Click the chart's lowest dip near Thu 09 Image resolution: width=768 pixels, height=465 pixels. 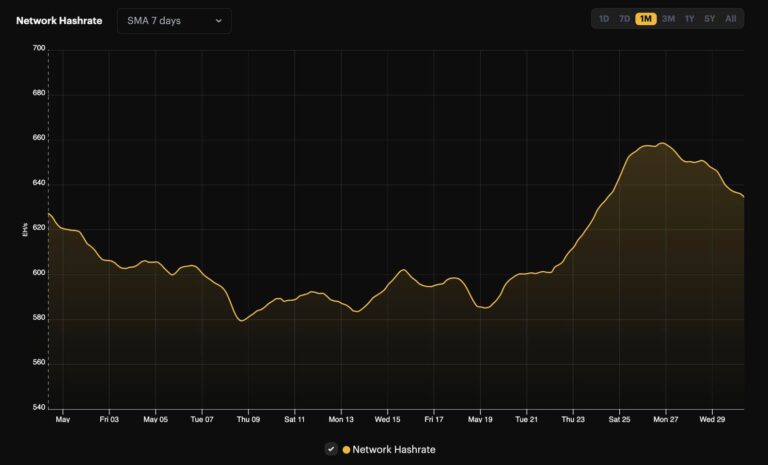[x=242, y=320]
